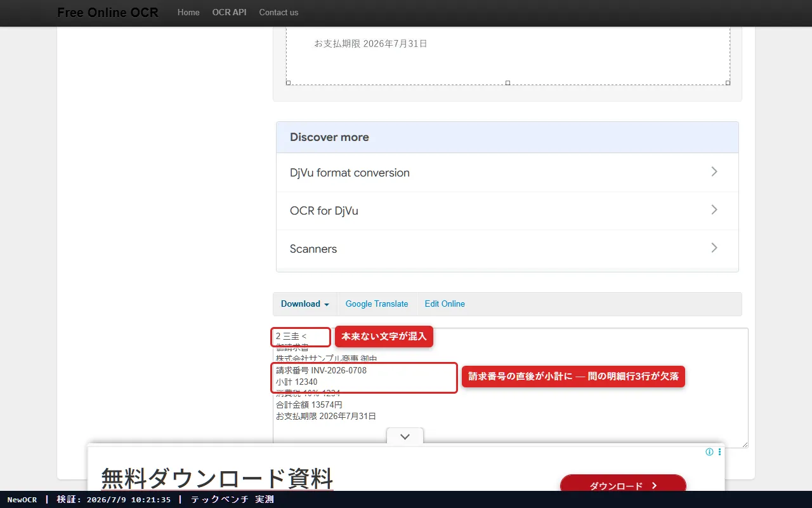This screenshot has height=508, width=812.
Task: Click the chevron beside DjVu format conversion
Action: (714, 171)
